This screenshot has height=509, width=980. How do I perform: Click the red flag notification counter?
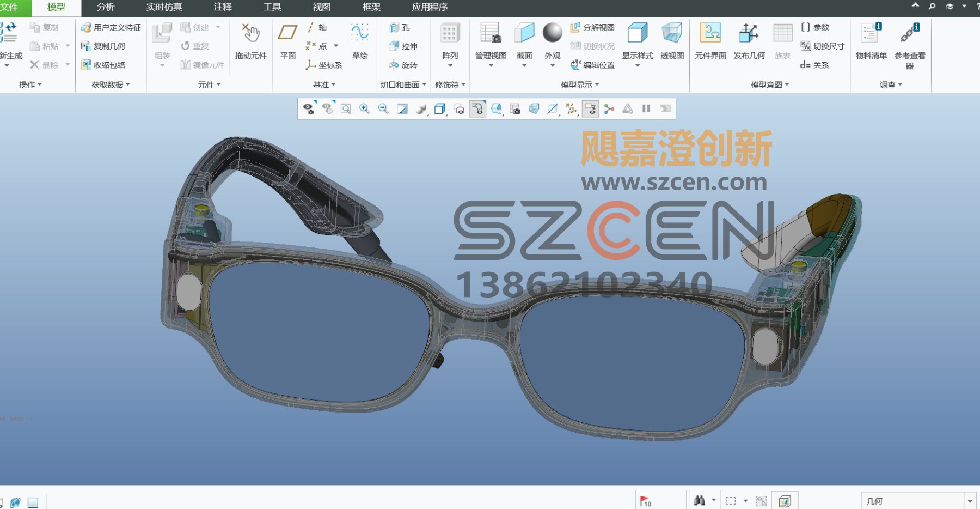pos(646,501)
